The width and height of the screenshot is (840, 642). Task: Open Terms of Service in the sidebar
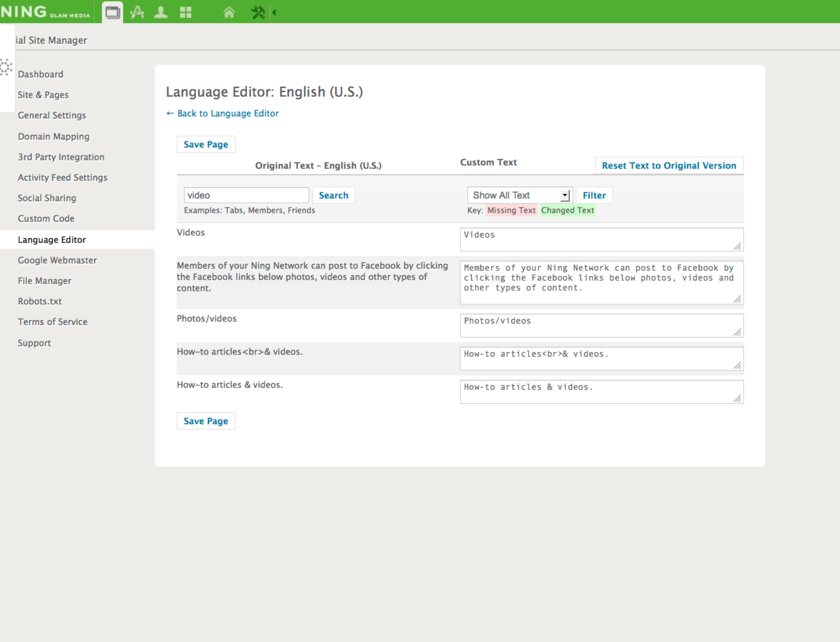coord(53,322)
